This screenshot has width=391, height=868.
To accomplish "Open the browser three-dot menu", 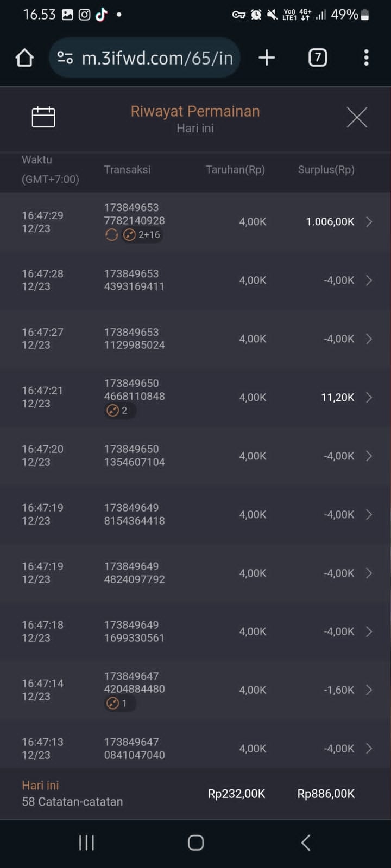I will click(367, 58).
